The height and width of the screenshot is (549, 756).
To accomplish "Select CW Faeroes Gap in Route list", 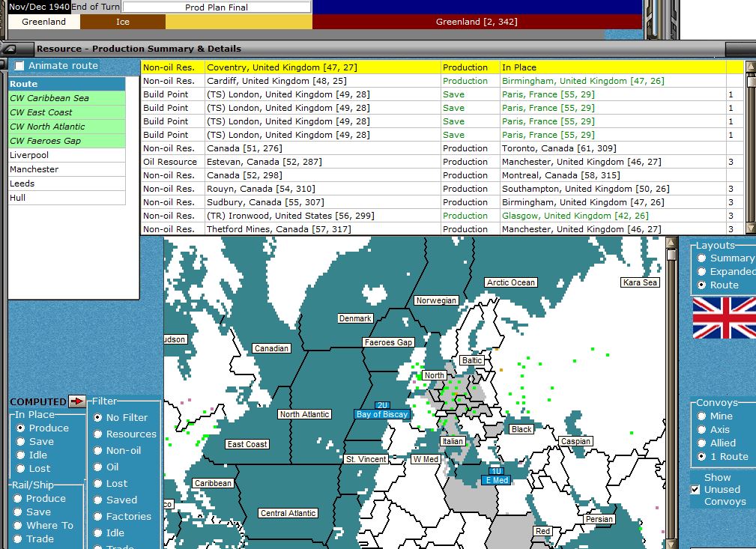I will point(67,141).
